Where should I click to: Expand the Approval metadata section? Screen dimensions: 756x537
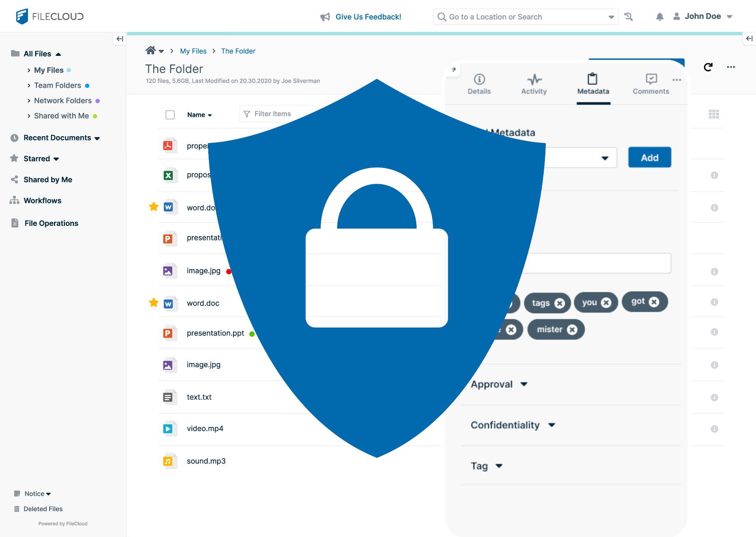(x=524, y=384)
